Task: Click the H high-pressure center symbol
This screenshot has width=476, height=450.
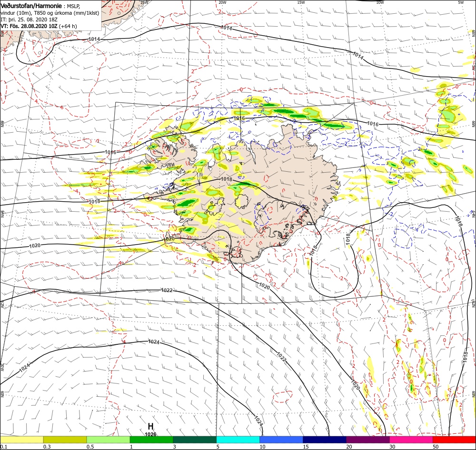Action: click(x=150, y=426)
